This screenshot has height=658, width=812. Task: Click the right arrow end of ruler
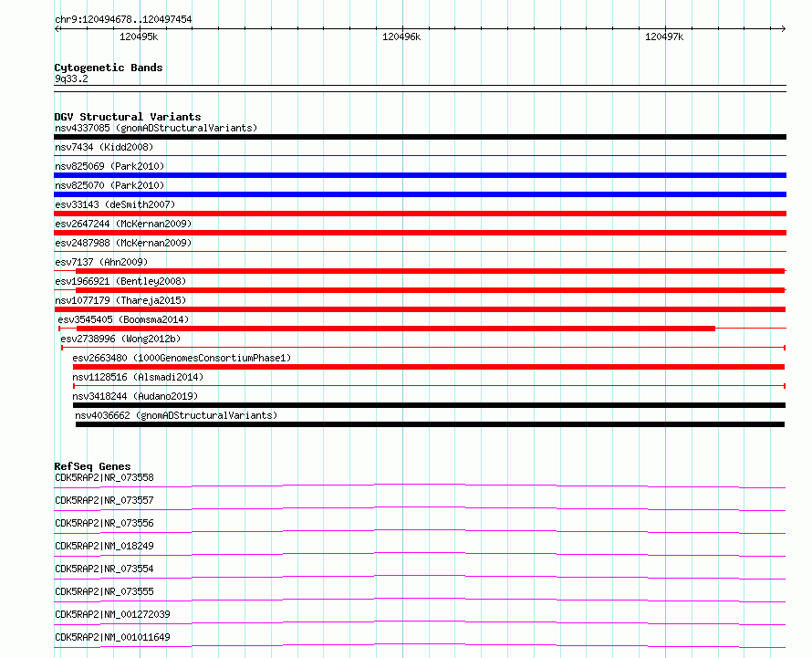tap(783, 28)
